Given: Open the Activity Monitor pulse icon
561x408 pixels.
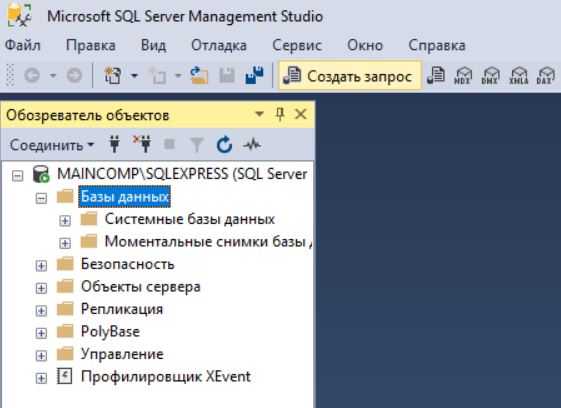Looking at the screenshot, I should [252, 145].
